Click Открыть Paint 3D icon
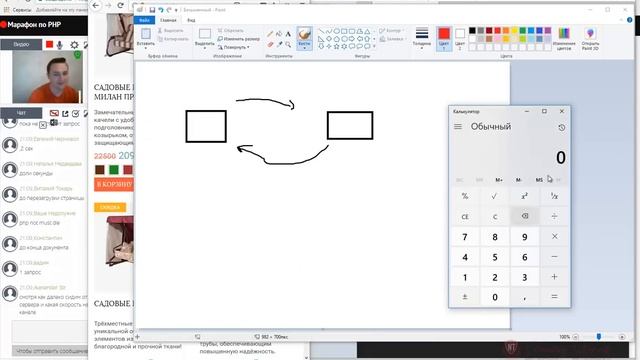640x360 pixels. [x=590, y=39]
